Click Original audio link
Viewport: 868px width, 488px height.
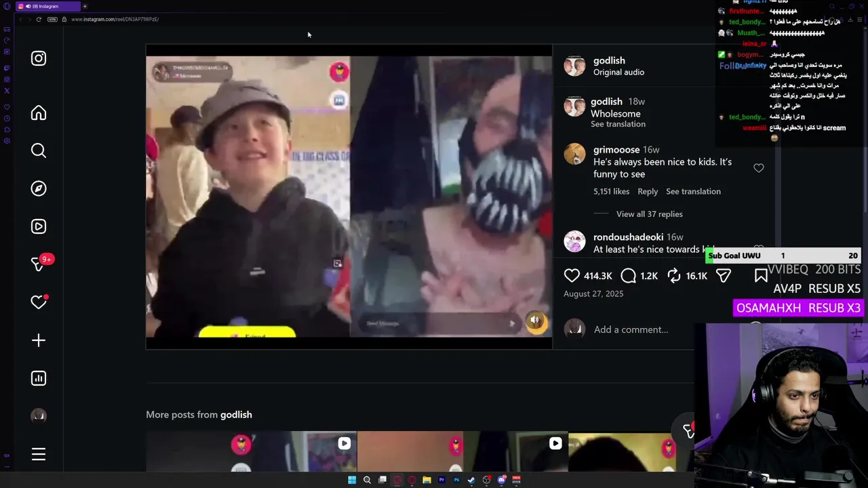coord(618,72)
